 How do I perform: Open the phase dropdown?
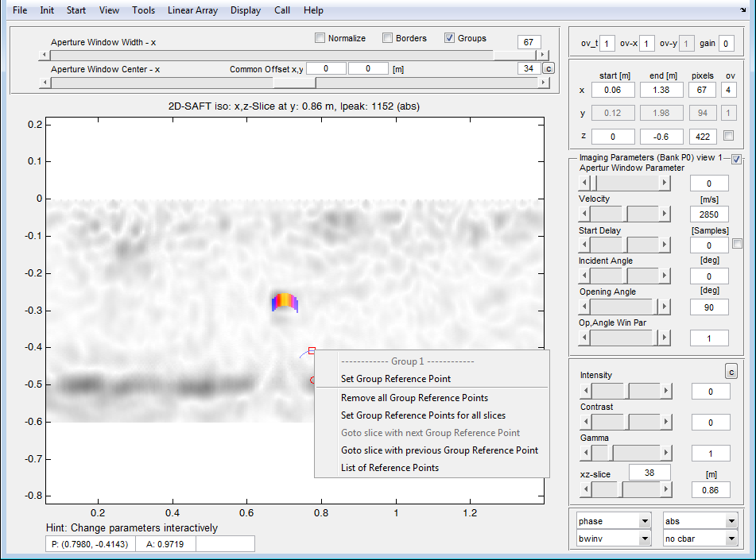pos(614,521)
